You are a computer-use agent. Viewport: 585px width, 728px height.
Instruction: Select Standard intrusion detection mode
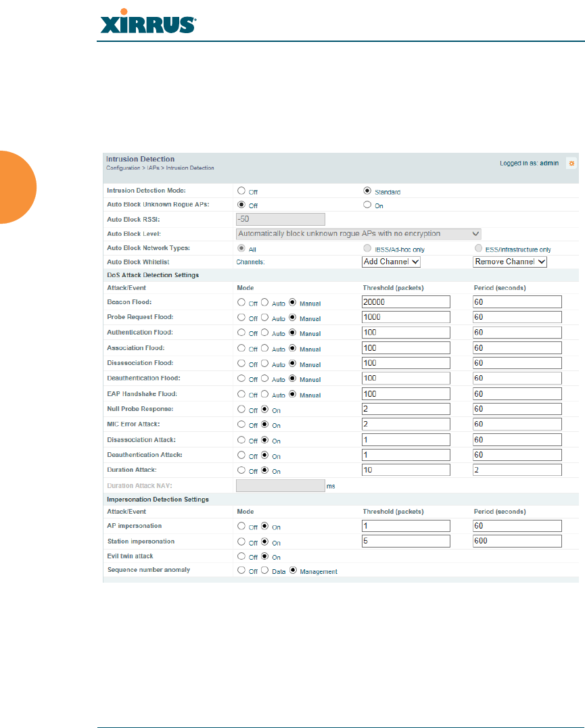(367, 191)
